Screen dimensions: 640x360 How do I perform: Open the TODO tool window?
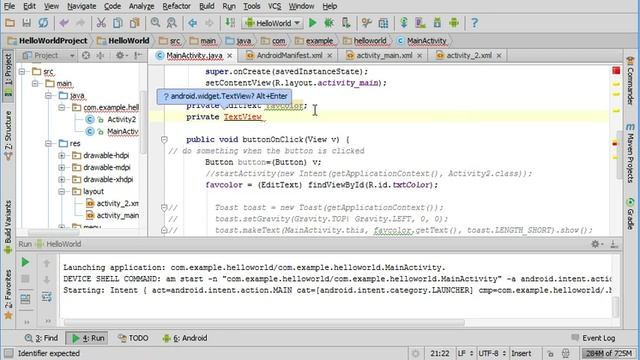pos(133,338)
